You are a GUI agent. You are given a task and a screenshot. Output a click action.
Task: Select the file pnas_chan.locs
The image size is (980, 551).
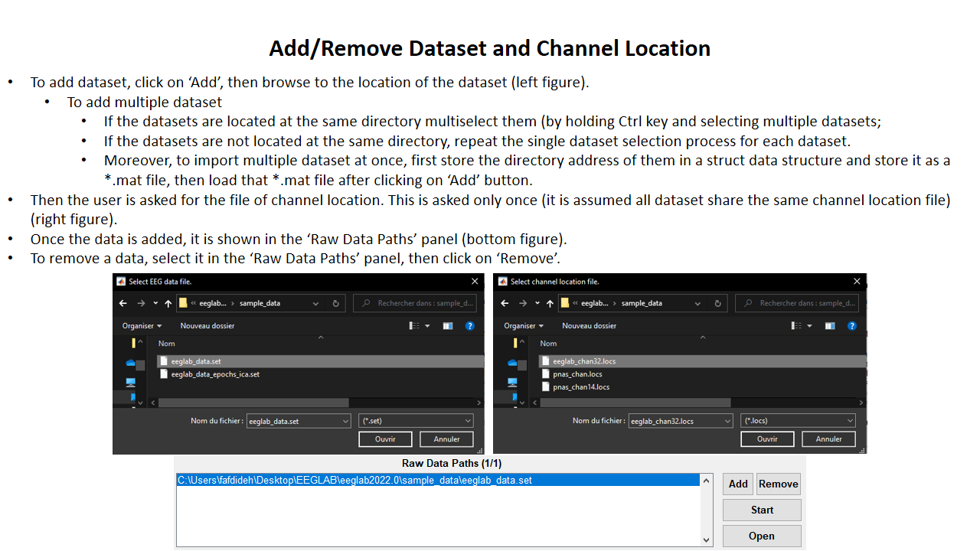572,374
